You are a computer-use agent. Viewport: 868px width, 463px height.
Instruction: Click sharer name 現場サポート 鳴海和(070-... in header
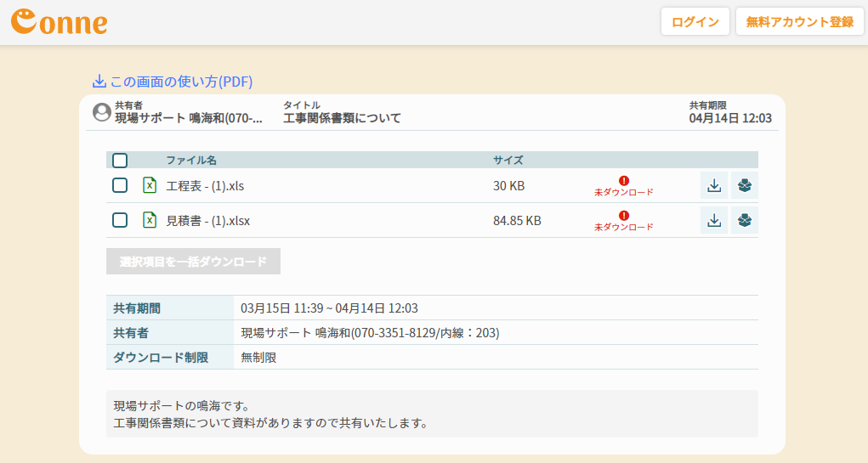pos(189,118)
